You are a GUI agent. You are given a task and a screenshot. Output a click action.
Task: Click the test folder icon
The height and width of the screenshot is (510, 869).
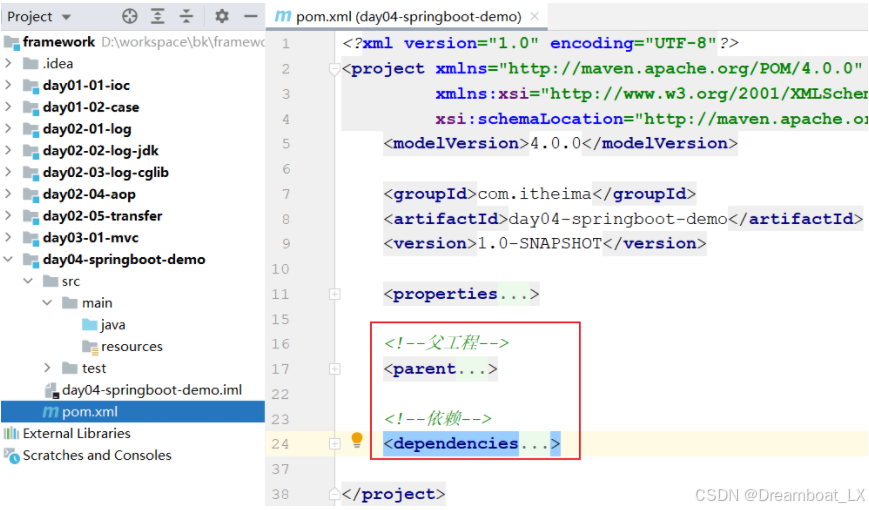click(70, 368)
